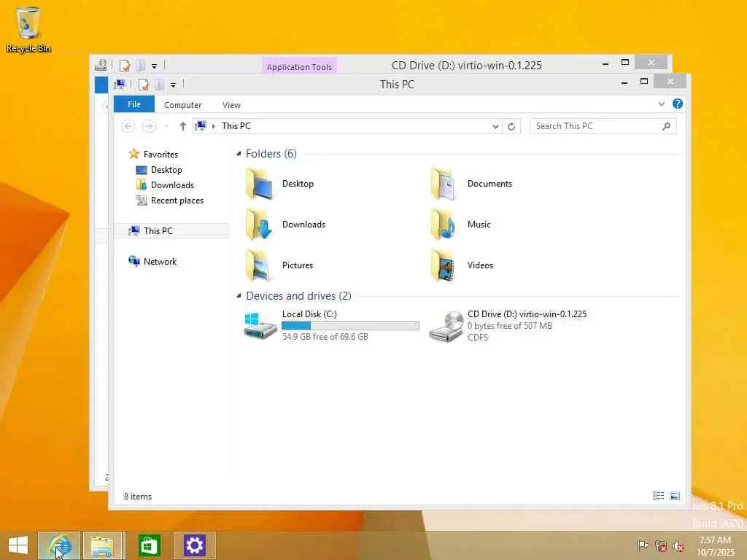The height and width of the screenshot is (560, 747).
Task: Switch to Details view icon in status bar
Action: point(659,496)
